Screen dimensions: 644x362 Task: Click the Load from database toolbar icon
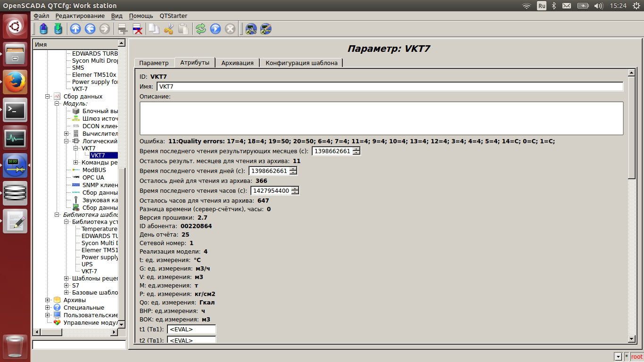(x=44, y=29)
